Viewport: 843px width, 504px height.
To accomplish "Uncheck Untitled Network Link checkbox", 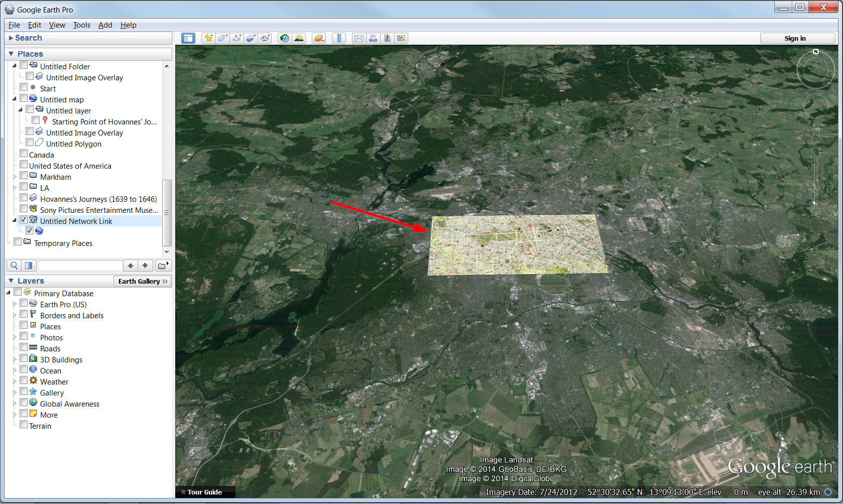I will pos(24,219).
